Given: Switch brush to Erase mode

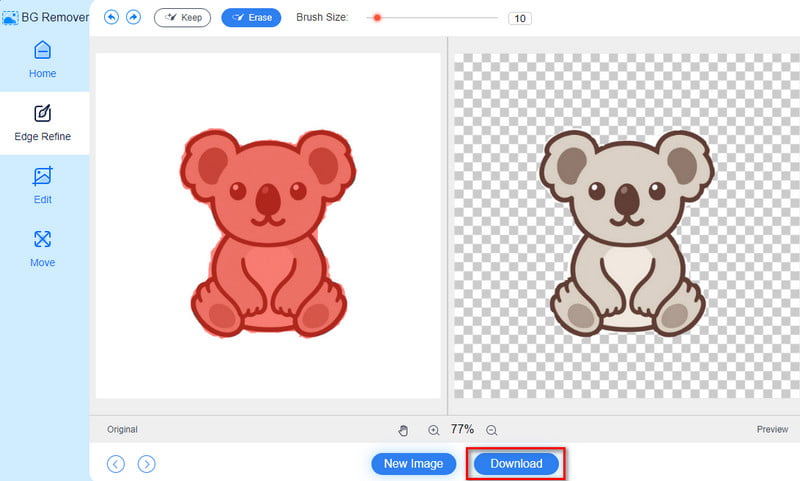Looking at the screenshot, I should click(251, 18).
